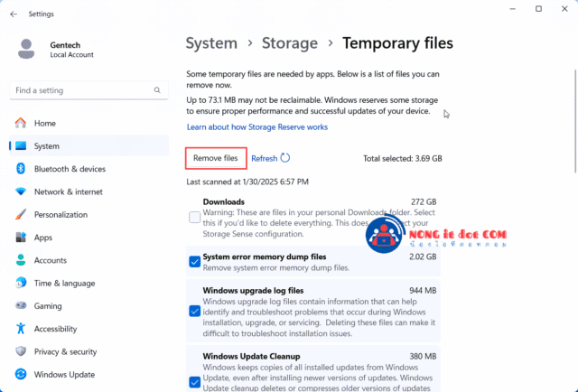
Task: Uncheck System error memory dump files
Action: coord(195,261)
